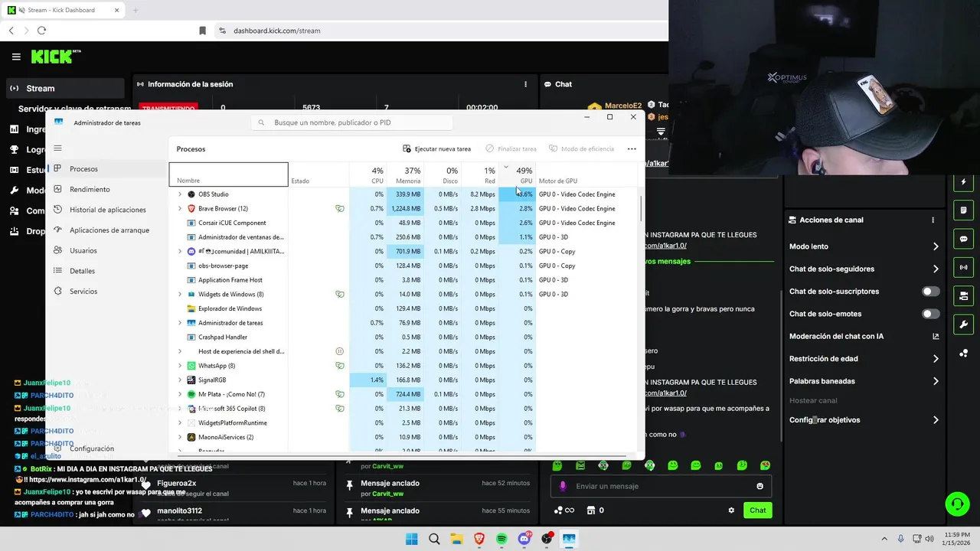Reload the dashboard.kick.com page
The height and width of the screenshot is (551, 980).
point(41,31)
